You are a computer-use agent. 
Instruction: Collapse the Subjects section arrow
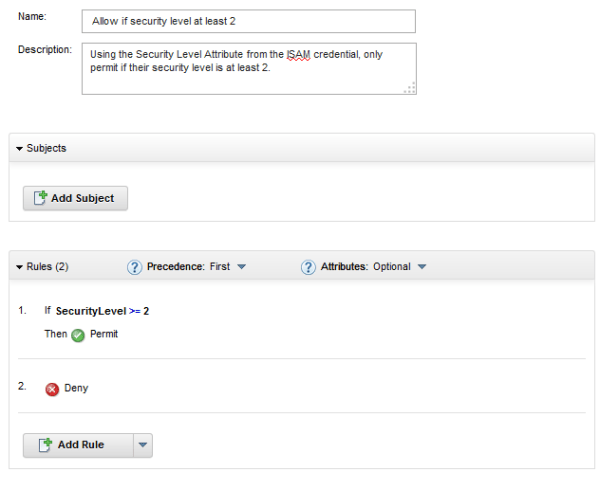(x=19, y=148)
